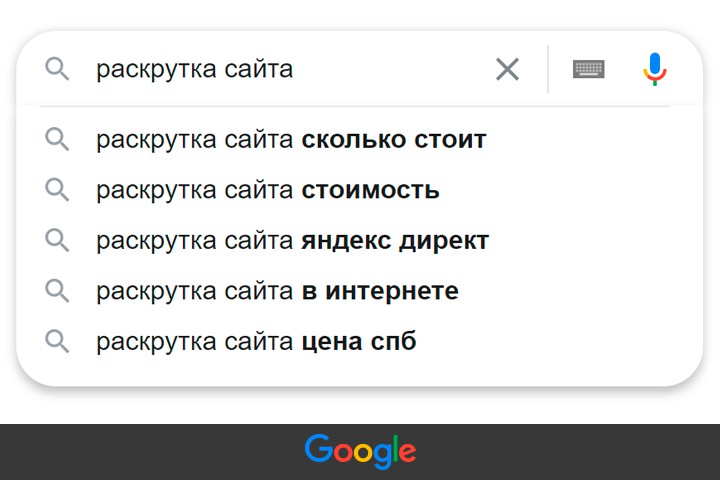Click search icon beside 'яндекс директ' suggestion

[x=58, y=241]
